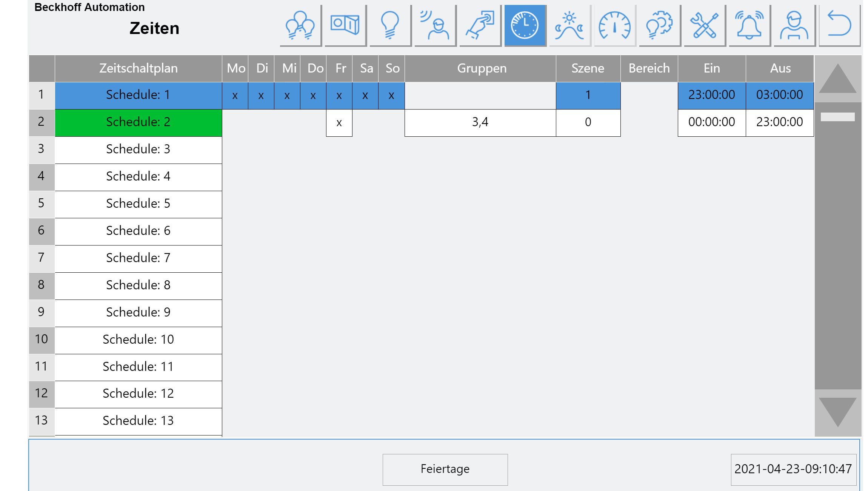Viewport: 868px width, 491px height.
Task: Select Schedule: 7 in the list
Action: click(x=139, y=259)
